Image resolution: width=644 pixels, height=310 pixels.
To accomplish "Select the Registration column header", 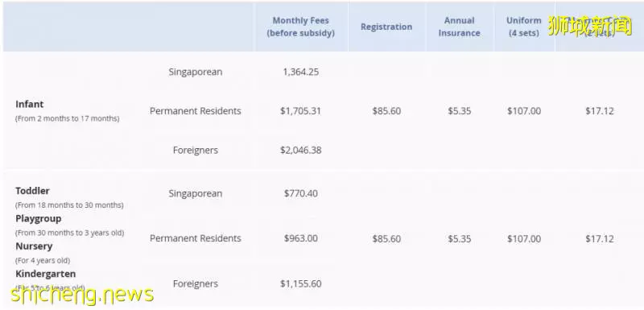I will [x=386, y=27].
